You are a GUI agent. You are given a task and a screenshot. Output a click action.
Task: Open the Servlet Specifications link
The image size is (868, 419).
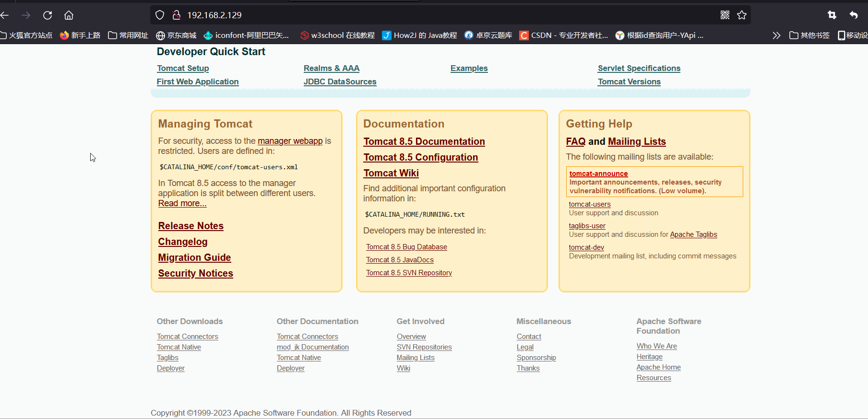(639, 69)
